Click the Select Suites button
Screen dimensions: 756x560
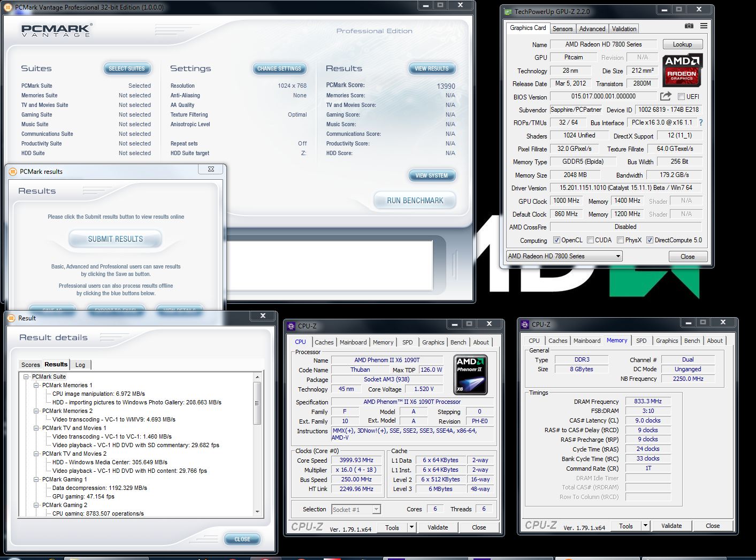coord(127,68)
